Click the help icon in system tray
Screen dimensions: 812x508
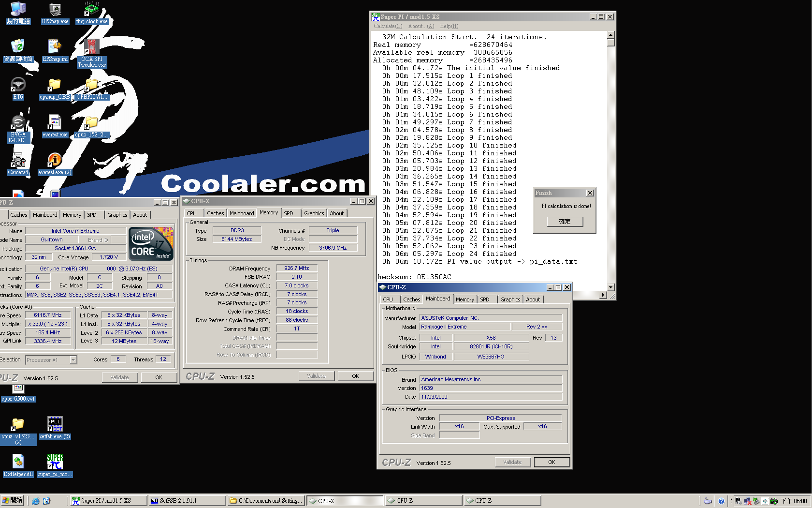pyautogui.click(x=721, y=501)
